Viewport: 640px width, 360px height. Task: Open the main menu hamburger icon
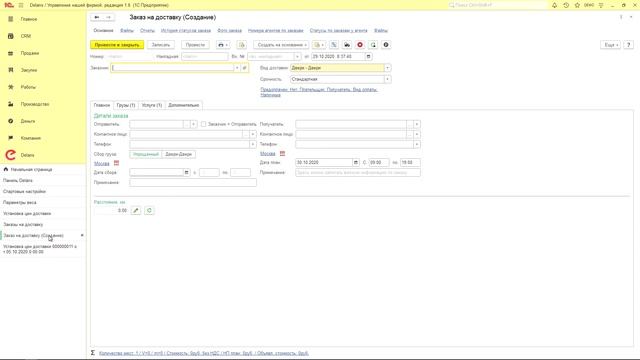pos(21,5)
